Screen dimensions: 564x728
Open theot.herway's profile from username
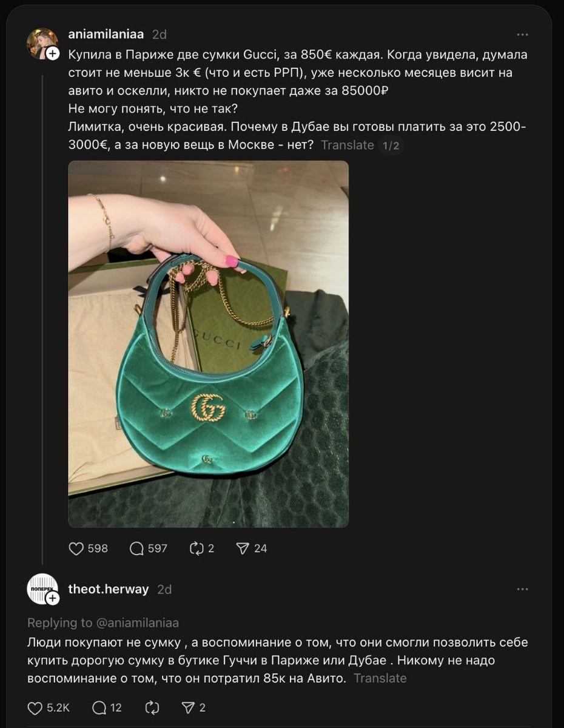click(109, 589)
